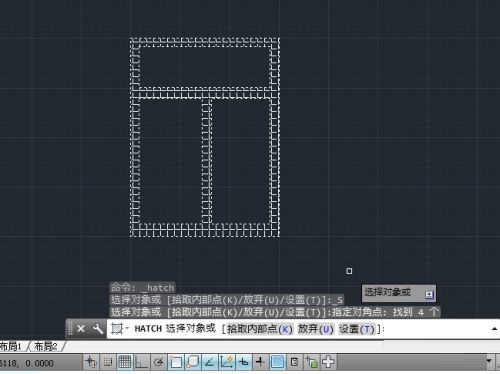The image size is (500, 374).
Task: Switch to 布局2 layout tab
Action: pyautogui.click(x=46, y=346)
